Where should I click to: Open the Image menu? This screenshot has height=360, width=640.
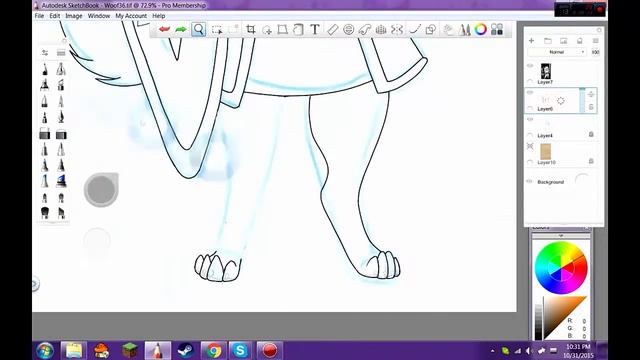coord(74,16)
